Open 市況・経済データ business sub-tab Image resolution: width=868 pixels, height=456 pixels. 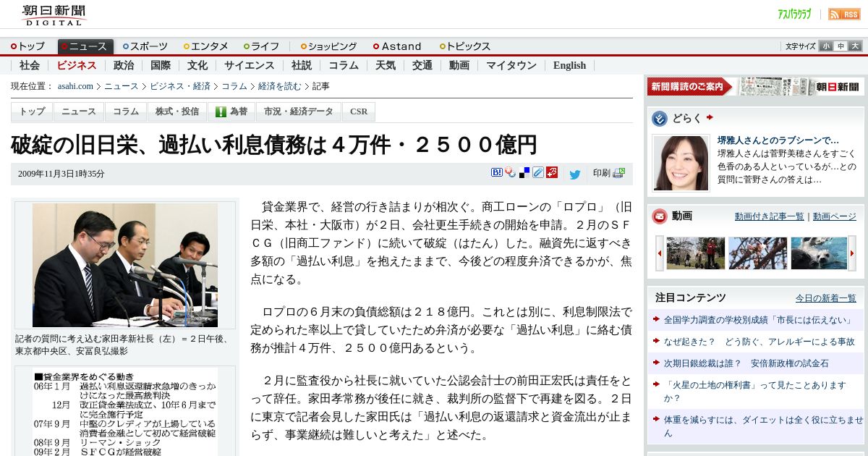(x=299, y=111)
